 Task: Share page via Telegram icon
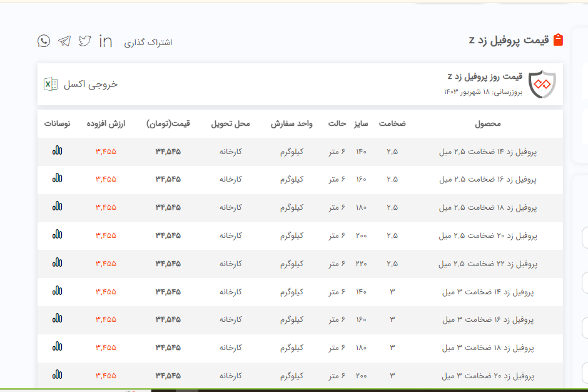coord(64,41)
